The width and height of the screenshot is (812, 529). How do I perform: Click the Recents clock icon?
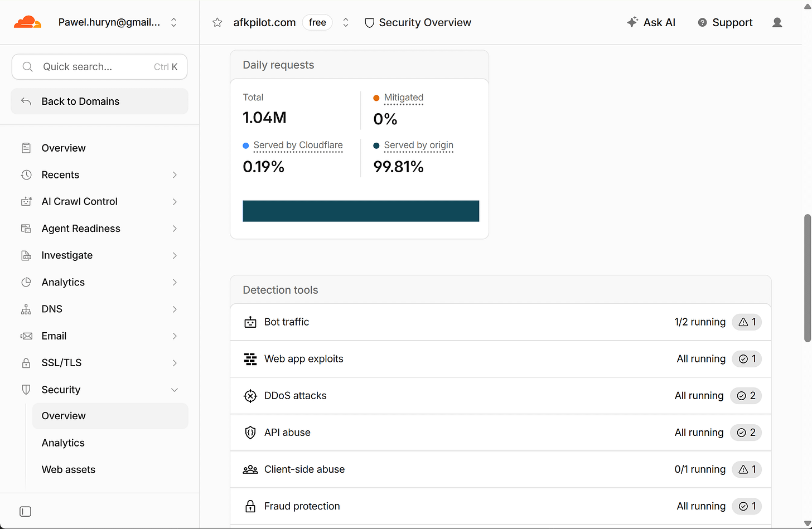(26, 174)
